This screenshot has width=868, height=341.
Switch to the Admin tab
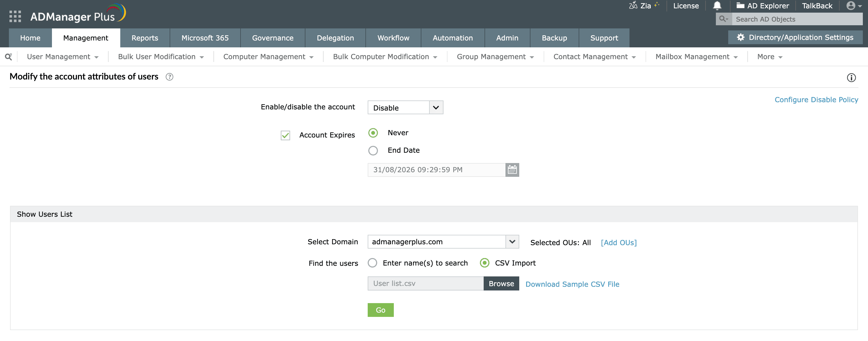point(507,38)
